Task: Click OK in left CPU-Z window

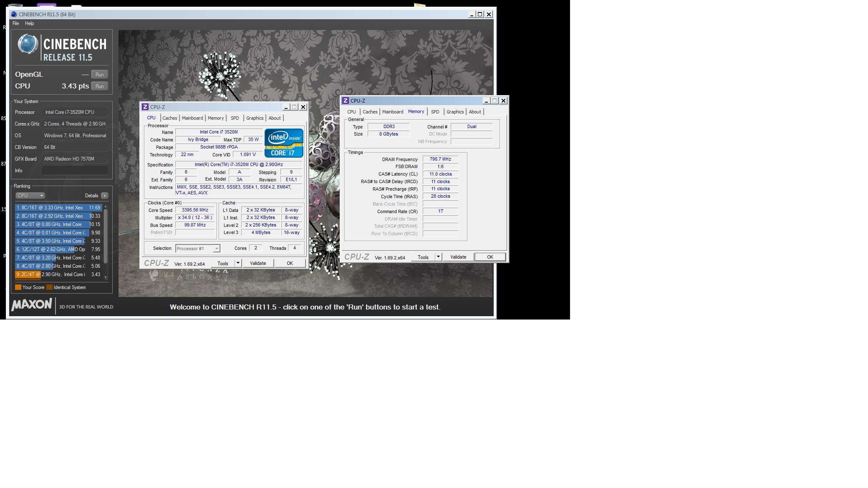Action: pyautogui.click(x=290, y=263)
